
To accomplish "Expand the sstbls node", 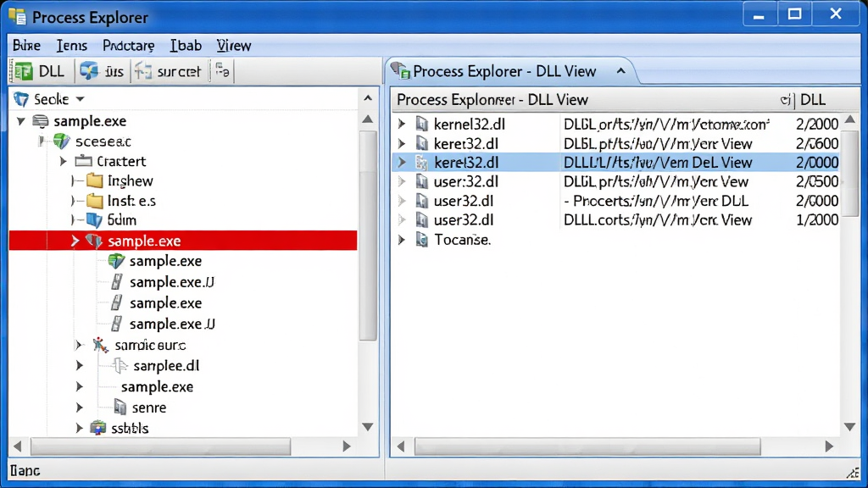I will (x=79, y=428).
